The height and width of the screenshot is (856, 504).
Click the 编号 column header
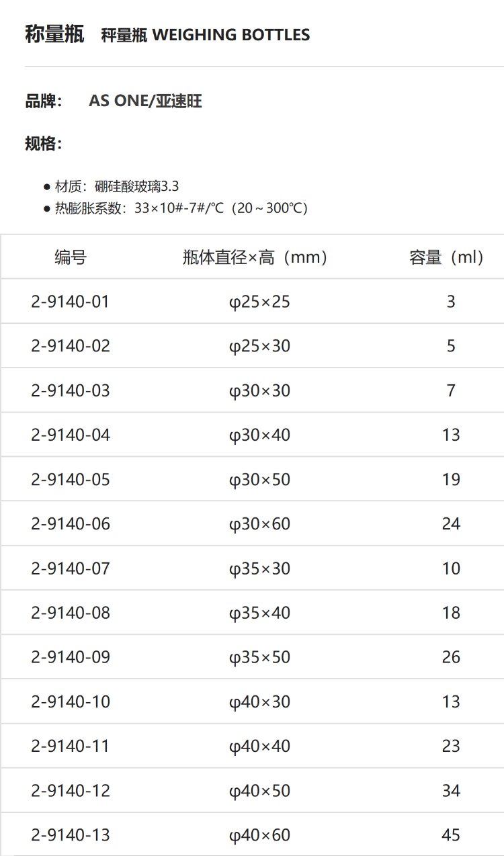click(x=71, y=257)
